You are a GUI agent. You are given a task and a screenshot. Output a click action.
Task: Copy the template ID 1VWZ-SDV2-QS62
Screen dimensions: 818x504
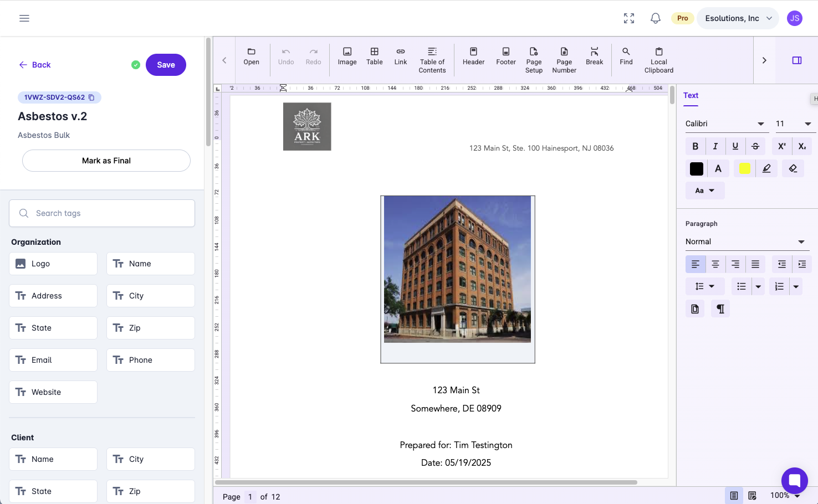tap(92, 97)
